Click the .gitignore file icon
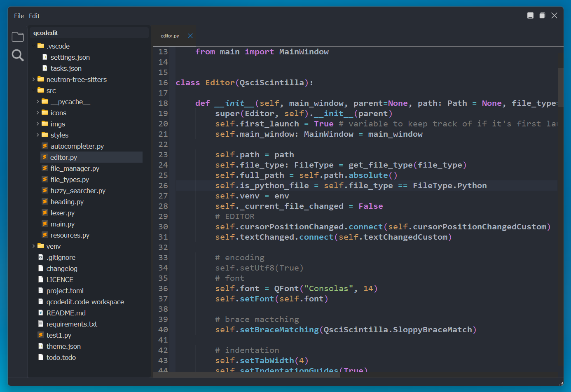 [x=41, y=257]
